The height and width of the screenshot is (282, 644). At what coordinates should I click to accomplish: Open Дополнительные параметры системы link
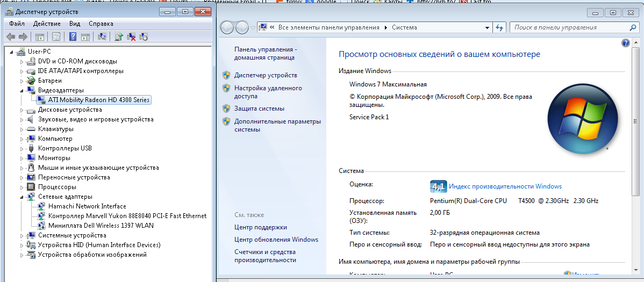[277, 126]
